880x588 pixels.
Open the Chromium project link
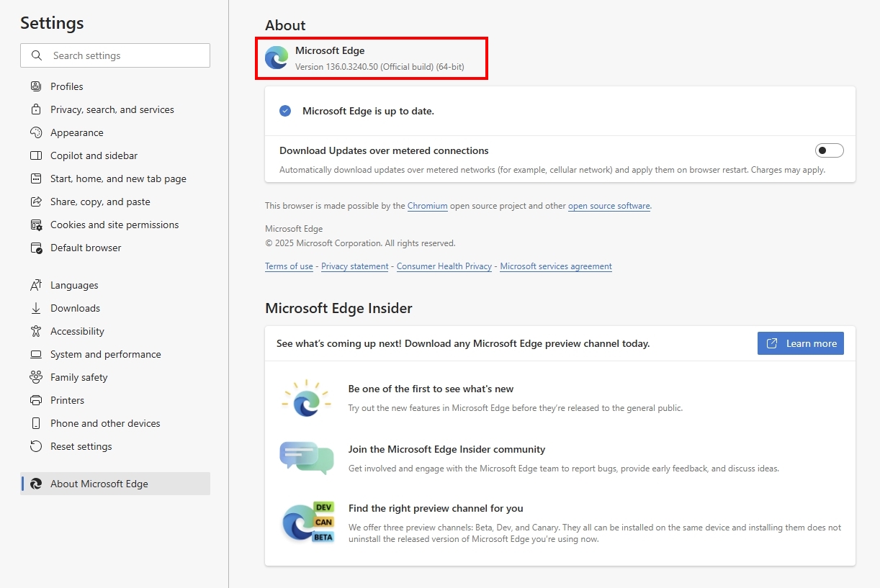(x=428, y=206)
